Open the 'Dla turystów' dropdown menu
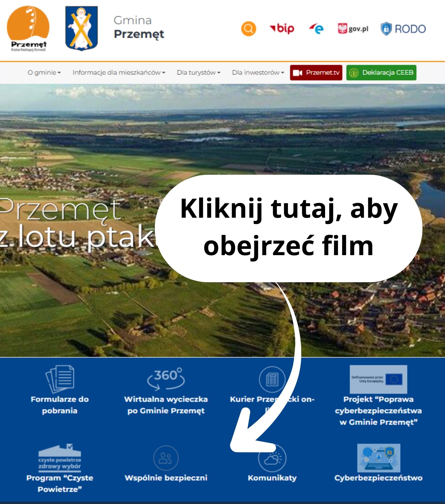The width and height of the screenshot is (445, 504). [198, 73]
